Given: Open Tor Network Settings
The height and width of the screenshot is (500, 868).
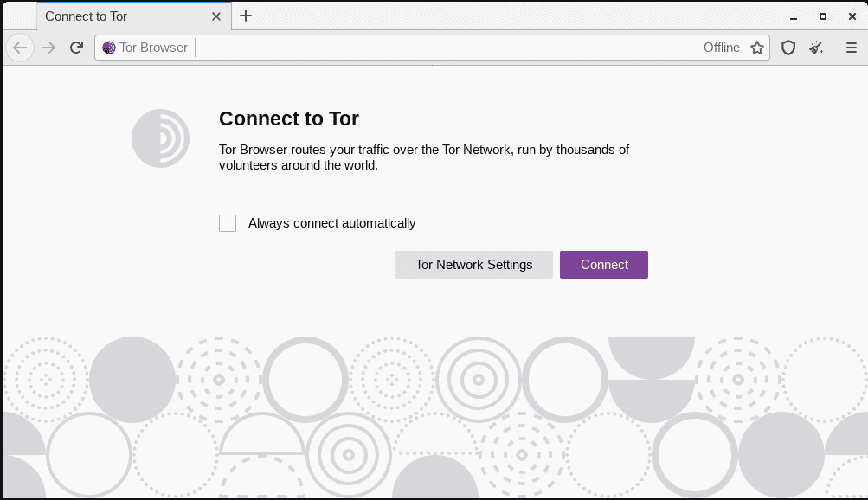Looking at the screenshot, I should point(474,265).
